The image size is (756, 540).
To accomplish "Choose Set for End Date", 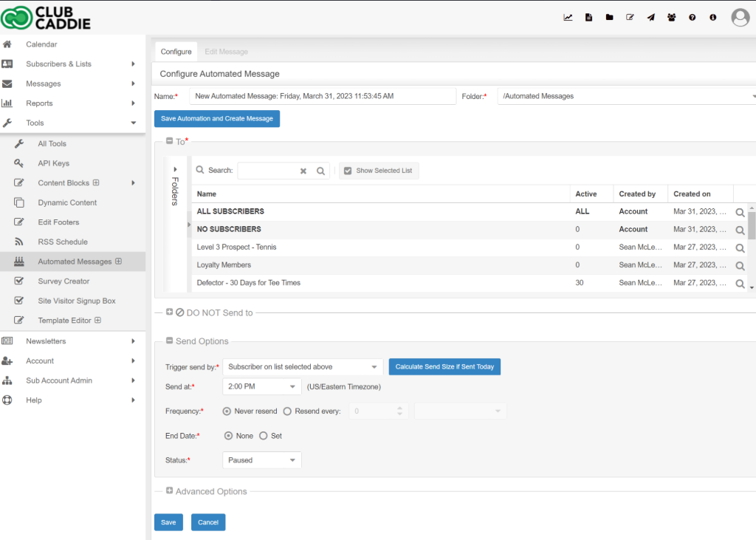I will pos(263,436).
